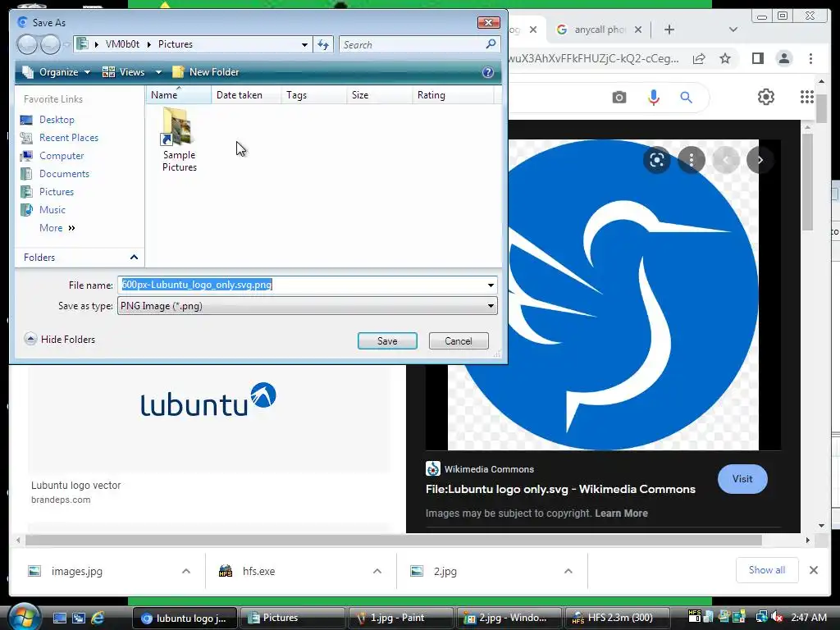Open hfs.exe download options chevron

pyautogui.click(x=377, y=571)
